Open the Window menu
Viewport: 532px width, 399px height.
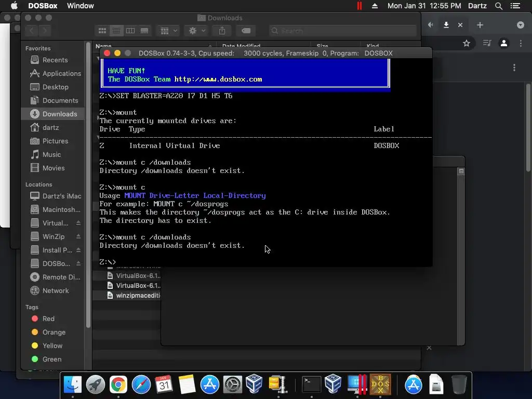pyautogui.click(x=81, y=6)
